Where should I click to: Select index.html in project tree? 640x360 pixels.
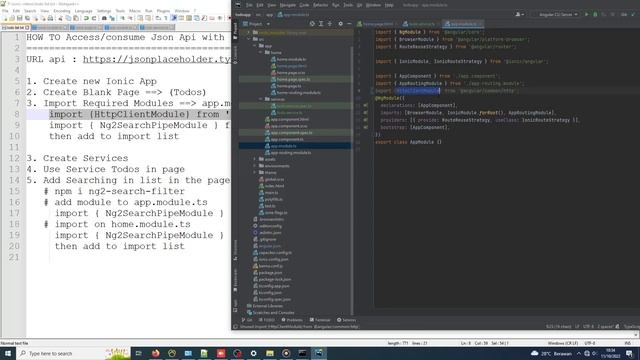click(x=271, y=186)
